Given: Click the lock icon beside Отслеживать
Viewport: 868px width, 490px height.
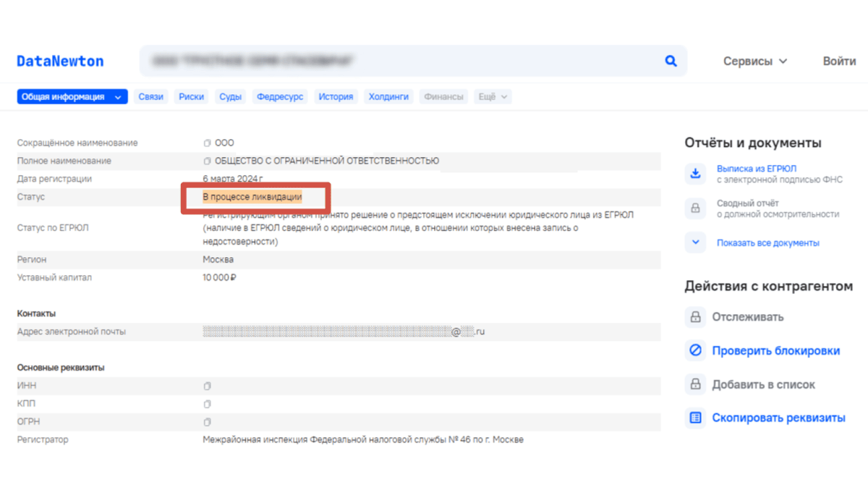Looking at the screenshot, I should [x=695, y=317].
